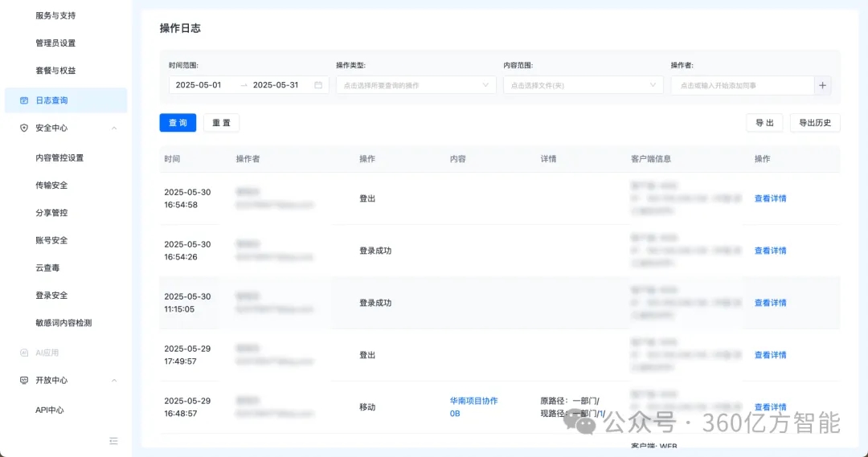Click the 开放中心 icon
This screenshot has width=868, height=457.
[x=24, y=380]
